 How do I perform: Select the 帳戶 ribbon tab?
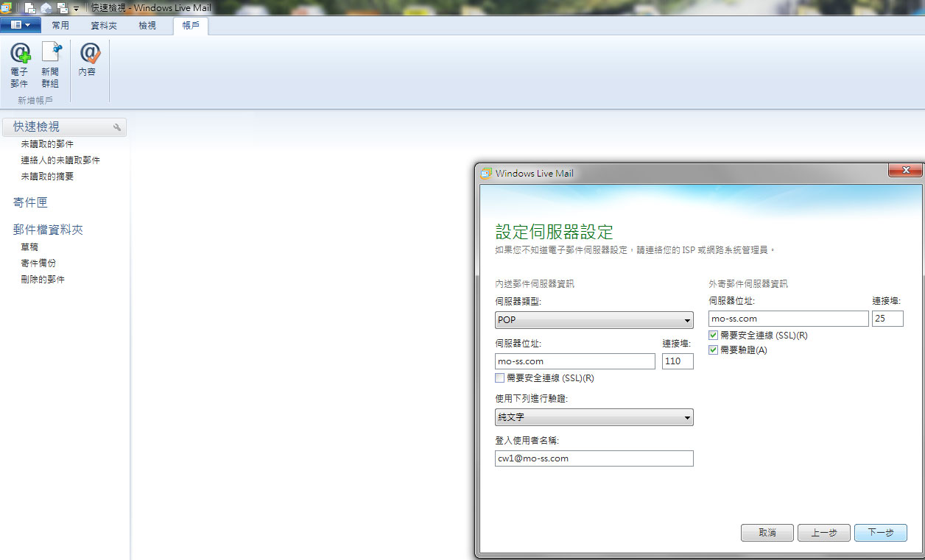191,26
